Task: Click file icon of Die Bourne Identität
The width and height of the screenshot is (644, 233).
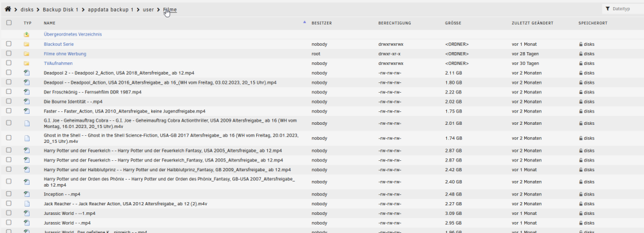Action: pos(26,102)
